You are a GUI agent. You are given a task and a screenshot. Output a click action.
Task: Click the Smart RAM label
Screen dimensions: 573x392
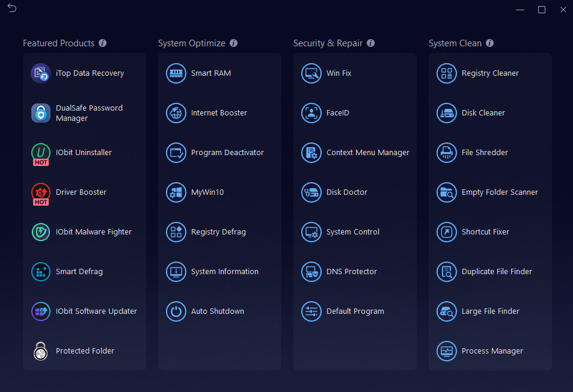(x=211, y=73)
